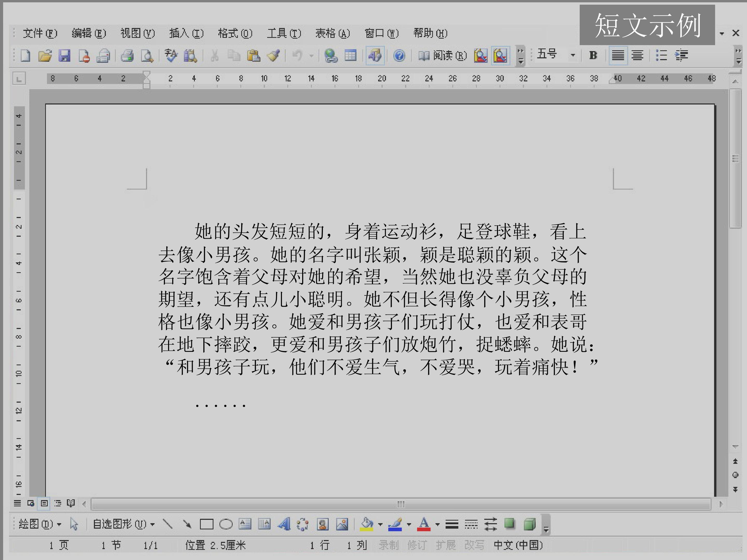This screenshot has width=747, height=560.
Task: Cut selection with scissors icon
Action: [214, 55]
